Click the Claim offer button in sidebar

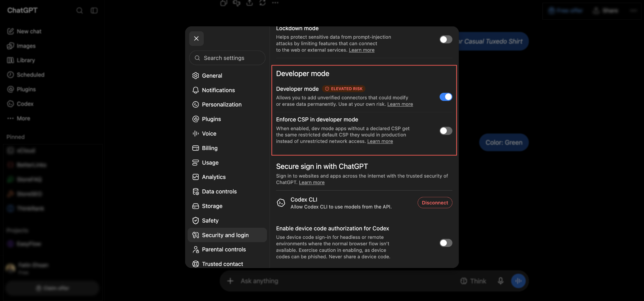click(x=52, y=288)
